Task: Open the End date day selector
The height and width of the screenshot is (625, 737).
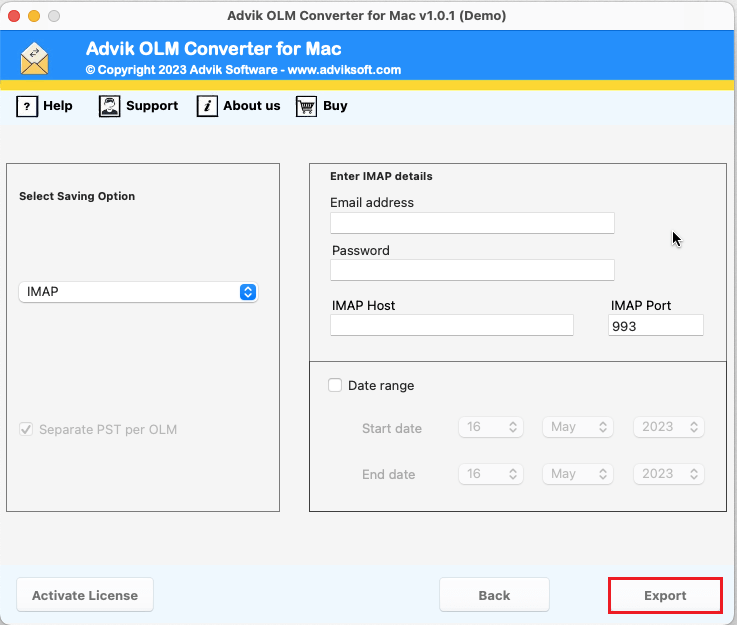Action: pos(490,474)
